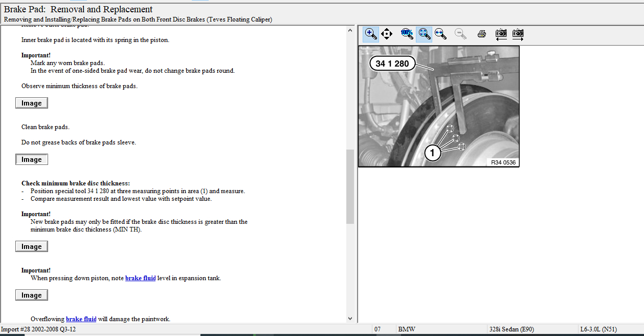Click the fit to width magnifier
644x336 pixels.
pyautogui.click(x=440, y=34)
